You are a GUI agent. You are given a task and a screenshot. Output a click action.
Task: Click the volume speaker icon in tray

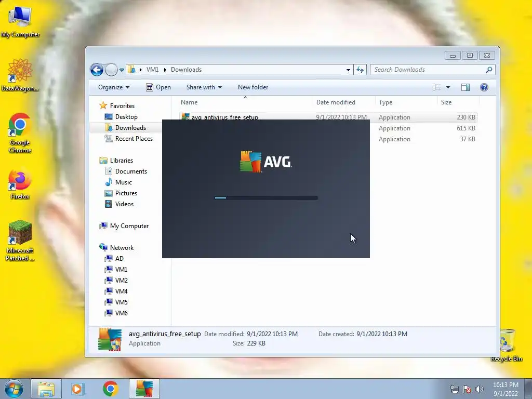tap(480, 389)
